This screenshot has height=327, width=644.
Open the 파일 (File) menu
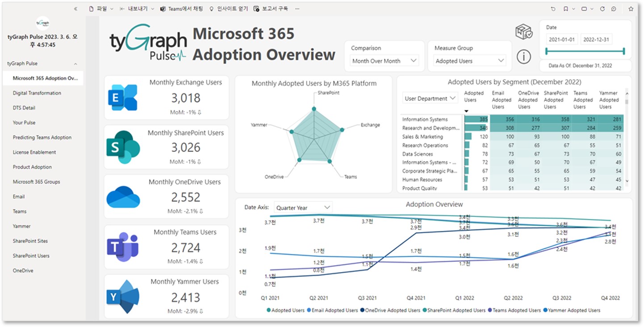(101, 9)
